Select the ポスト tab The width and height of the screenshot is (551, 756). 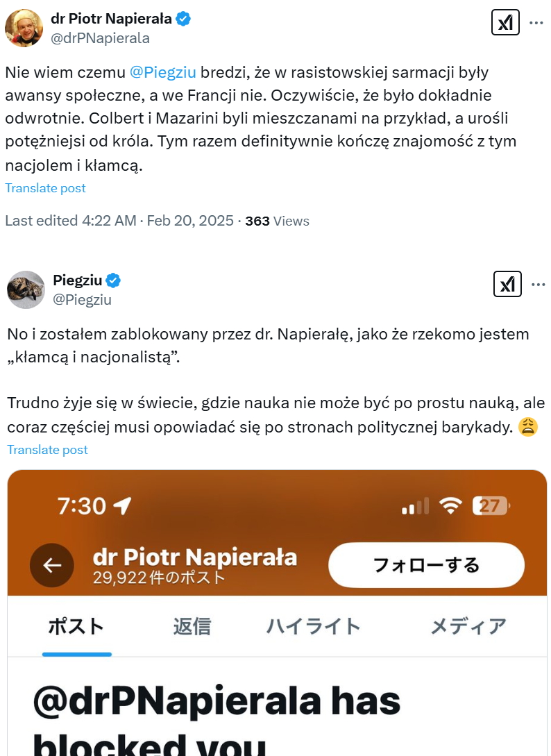(76, 626)
